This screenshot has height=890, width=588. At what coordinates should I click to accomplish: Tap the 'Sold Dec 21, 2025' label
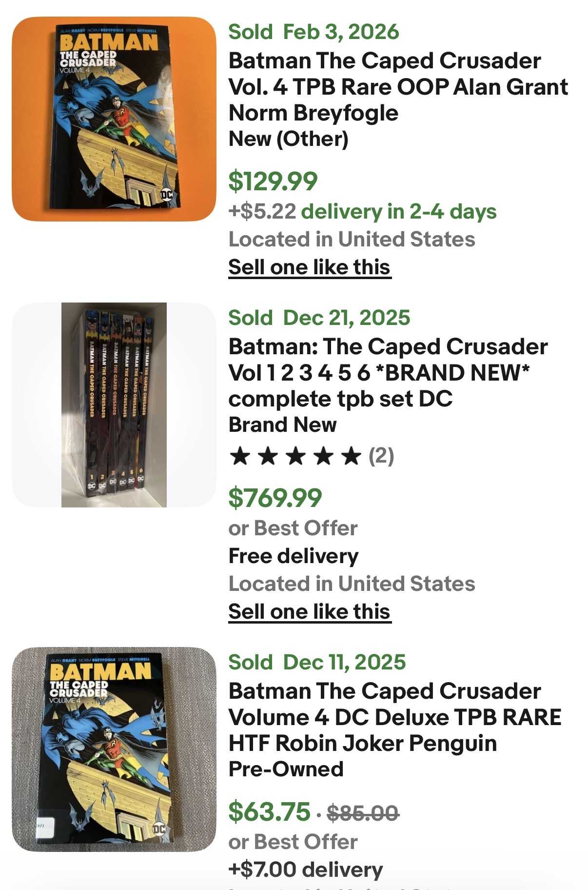tap(319, 318)
